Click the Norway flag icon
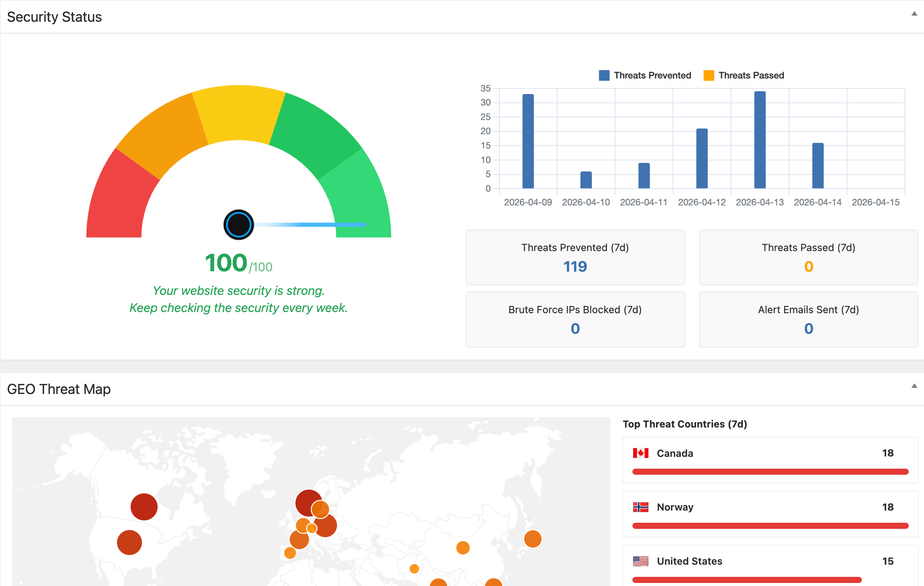The image size is (924, 586). tap(640, 507)
